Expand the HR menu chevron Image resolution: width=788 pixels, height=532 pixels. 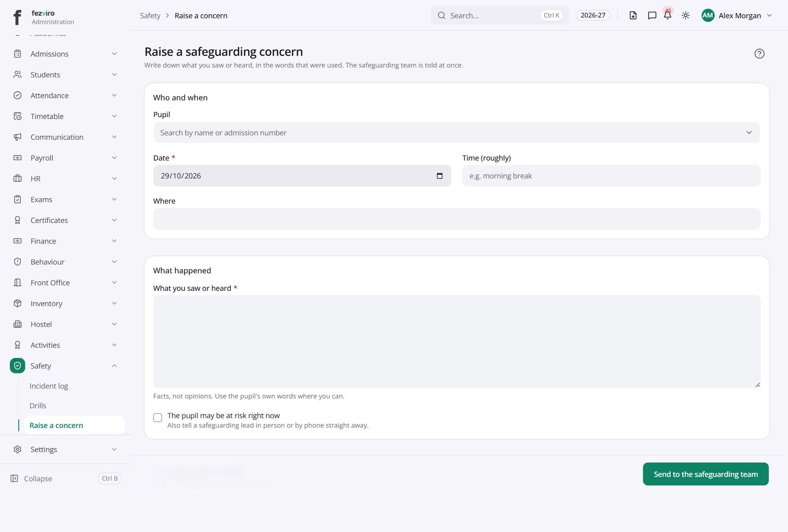[114, 178]
